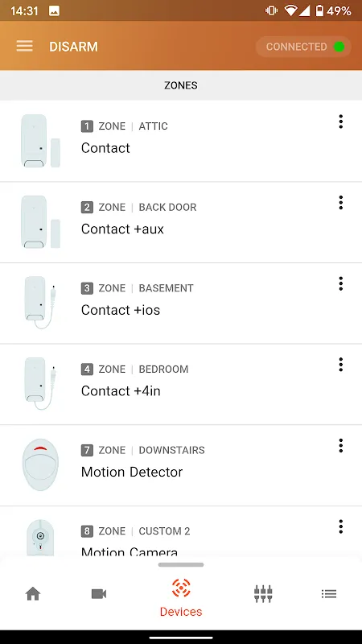
Task: Tap the DISARM title in header
Action: click(73, 47)
